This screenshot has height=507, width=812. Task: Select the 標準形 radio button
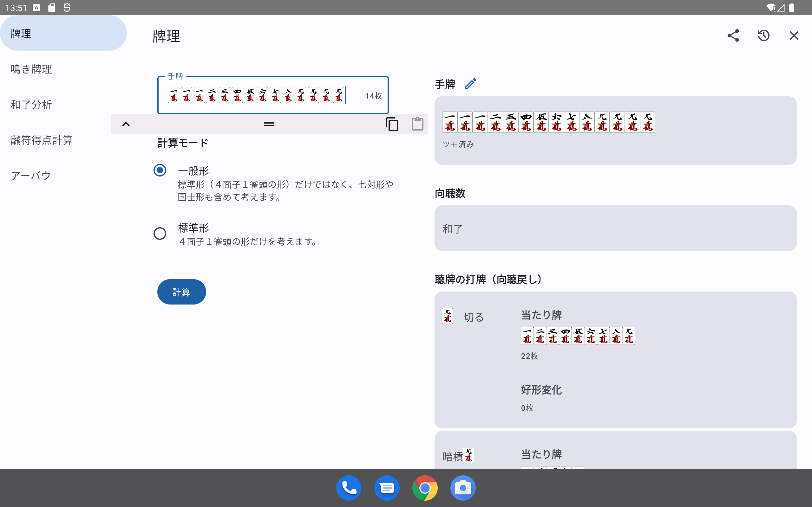coord(160,234)
